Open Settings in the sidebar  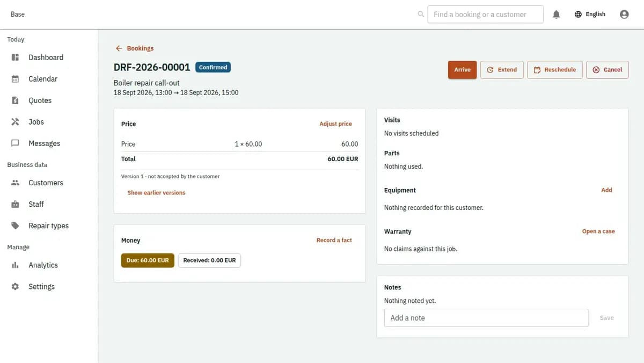(x=49, y=287)
